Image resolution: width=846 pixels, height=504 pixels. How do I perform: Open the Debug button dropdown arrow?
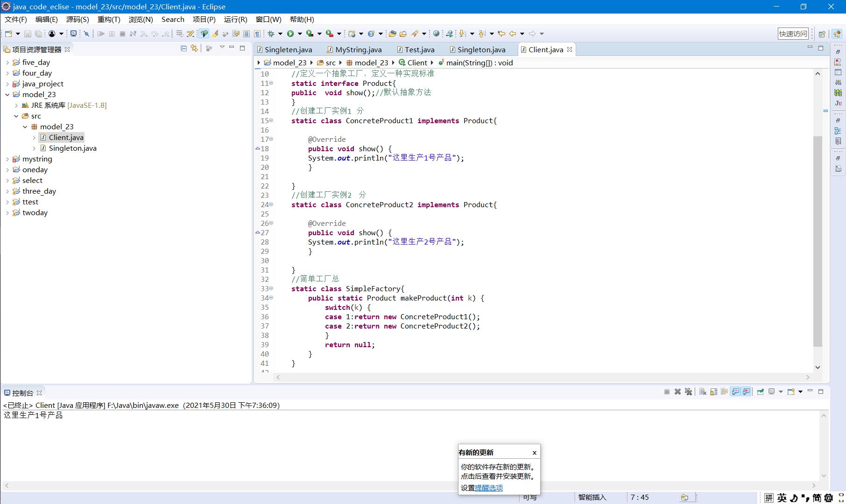click(x=280, y=34)
